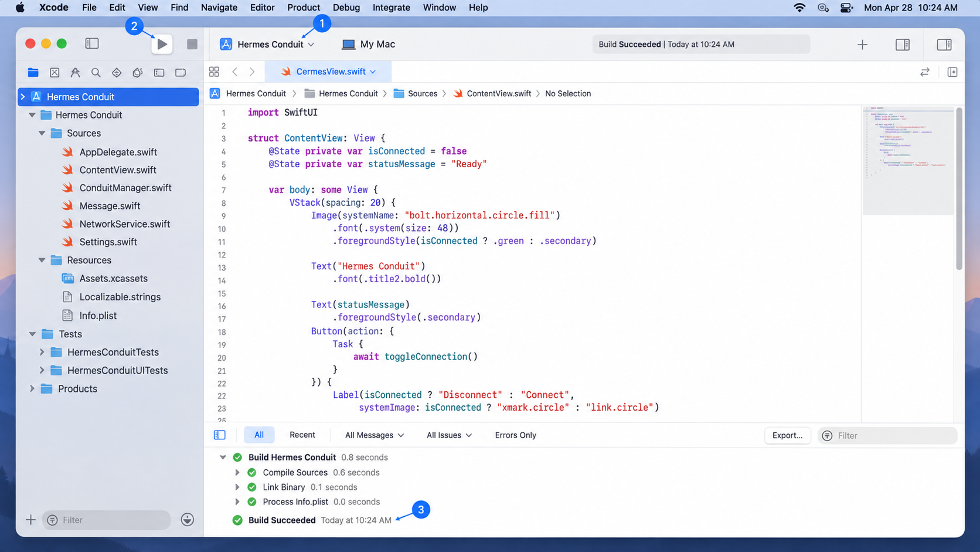
Task: Expand the Compile Sources build step
Action: point(237,472)
